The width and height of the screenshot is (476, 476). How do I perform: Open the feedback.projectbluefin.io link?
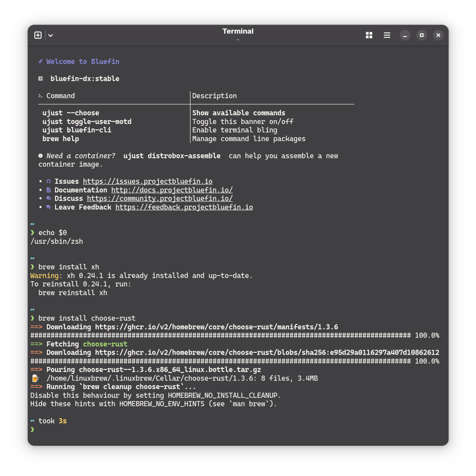tap(184, 207)
